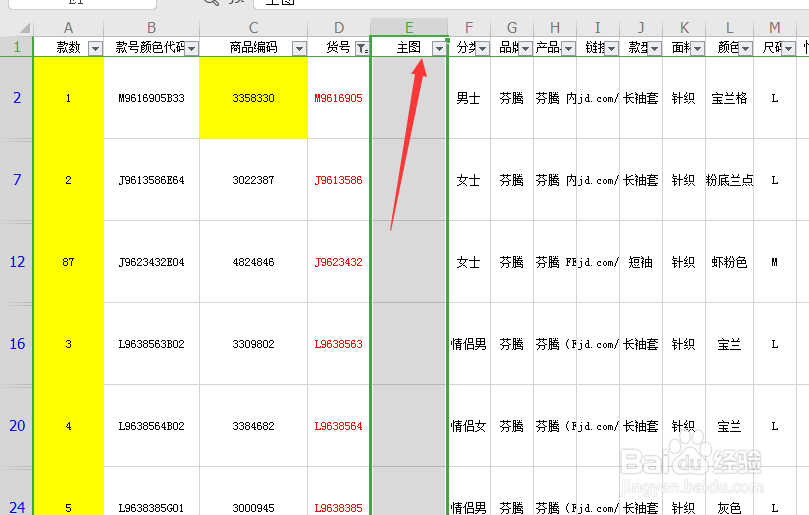This screenshot has height=515, width=809.
Task: Open filter dropdown in column L header
Action: click(x=746, y=49)
